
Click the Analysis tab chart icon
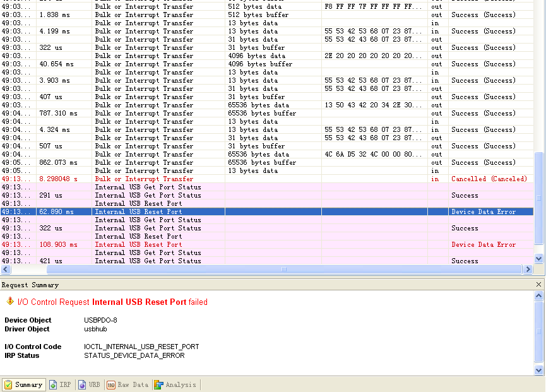coord(158,384)
